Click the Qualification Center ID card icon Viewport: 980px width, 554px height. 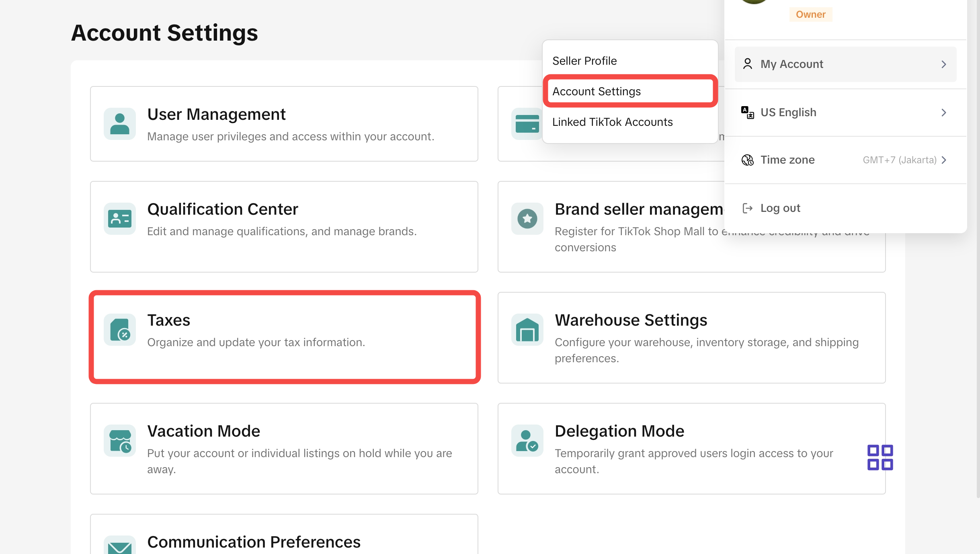click(120, 219)
